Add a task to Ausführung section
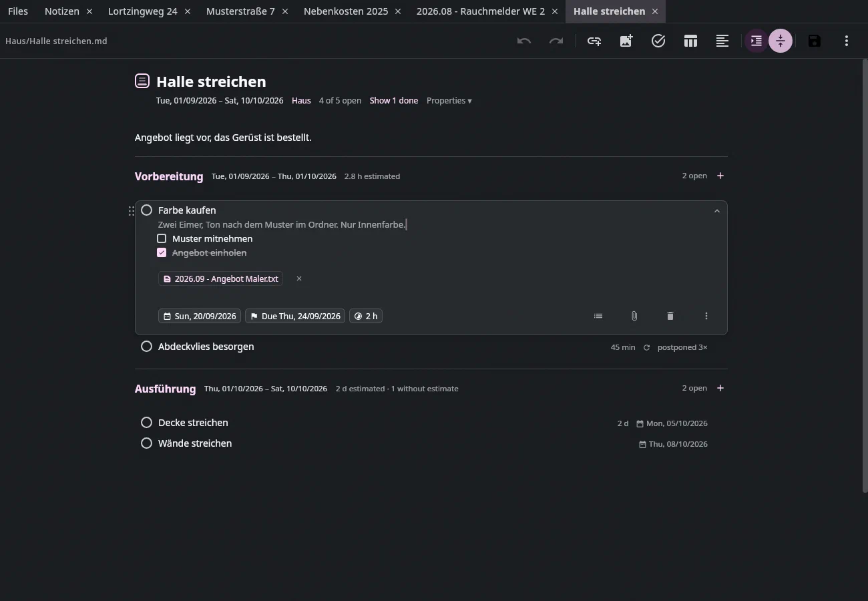Viewport: 868px width, 601px height. (720, 388)
